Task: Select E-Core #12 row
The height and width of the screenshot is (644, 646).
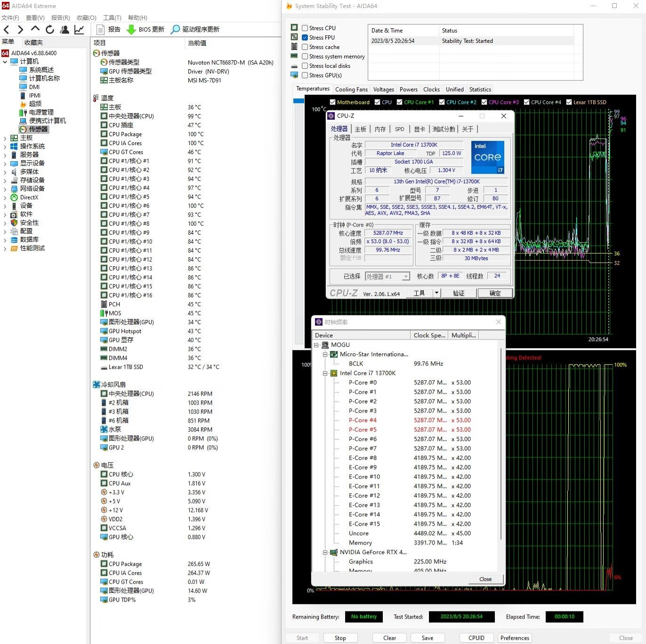Action: point(404,496)
